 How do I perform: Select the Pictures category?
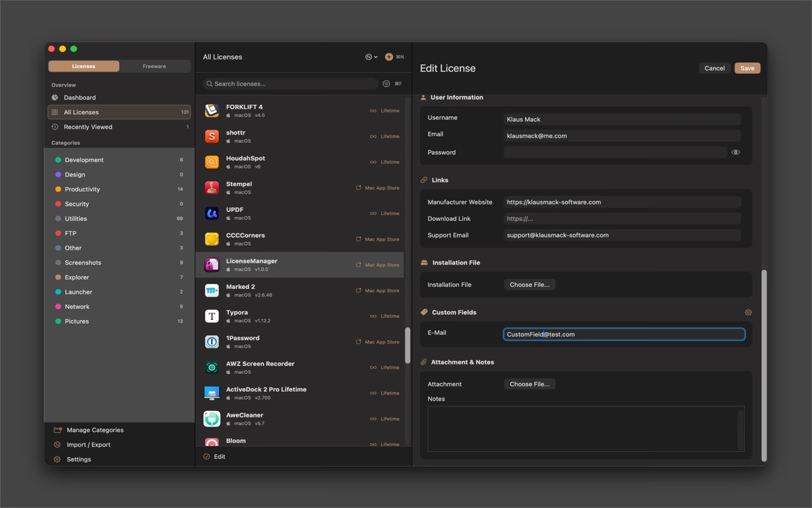pyautogui.click(x=119, y=321)
